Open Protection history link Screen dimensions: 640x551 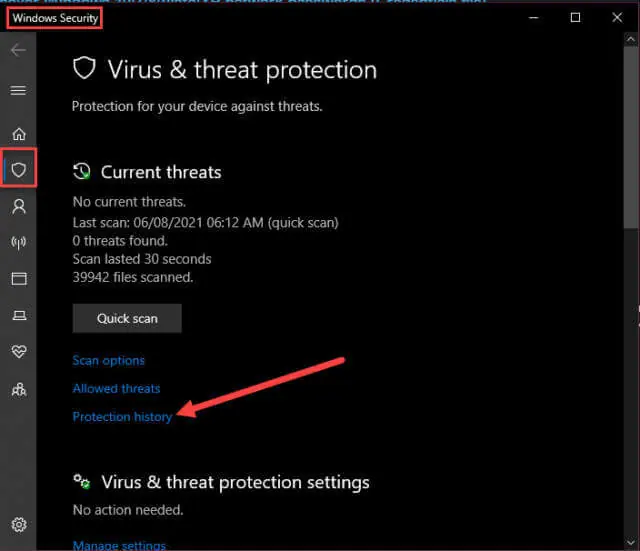[122, 417]
